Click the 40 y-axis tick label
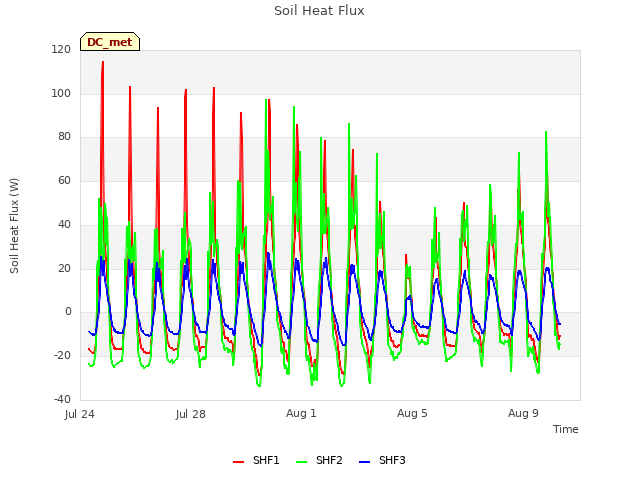640x480 pixels. (64, 224)
